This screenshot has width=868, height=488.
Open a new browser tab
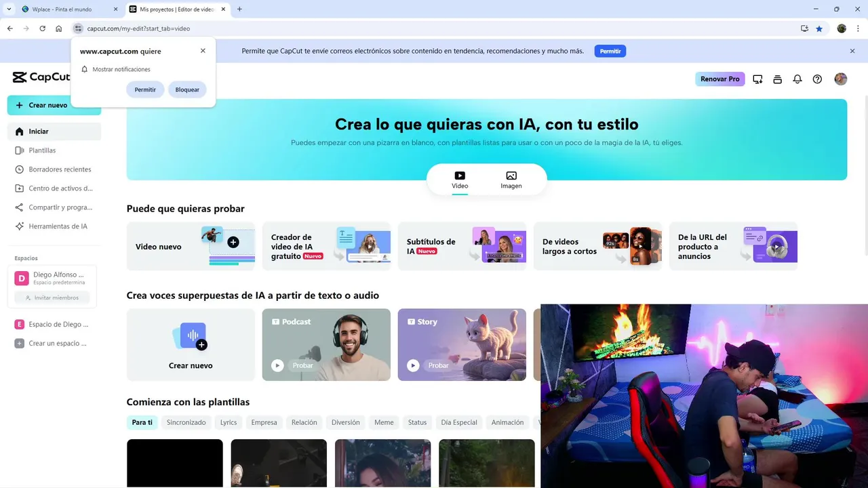(239, 9)
